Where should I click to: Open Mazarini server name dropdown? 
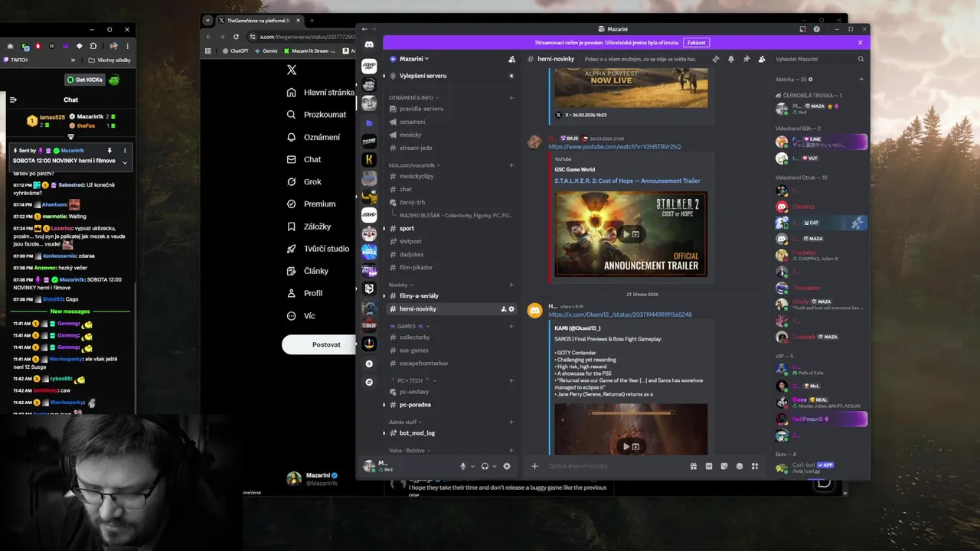[414, 59]
